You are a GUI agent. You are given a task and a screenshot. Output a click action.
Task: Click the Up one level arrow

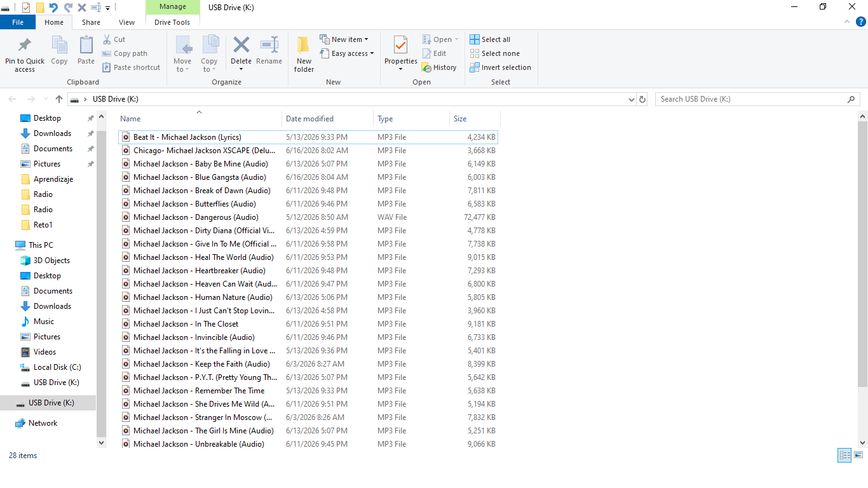point(59,99)
